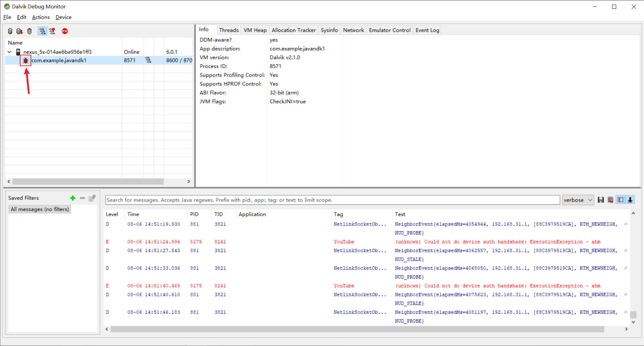The width and height of the screenshot is (644, 346).
Task: Open the Device menu
Action: [x=63, y=17]
